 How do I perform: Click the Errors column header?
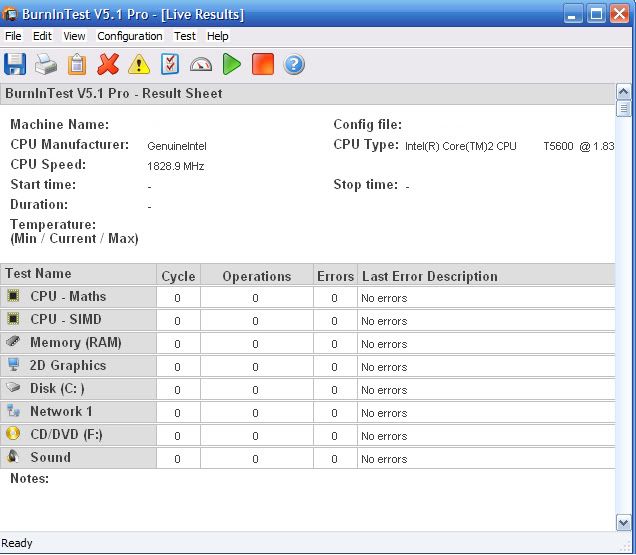point(335,276)
